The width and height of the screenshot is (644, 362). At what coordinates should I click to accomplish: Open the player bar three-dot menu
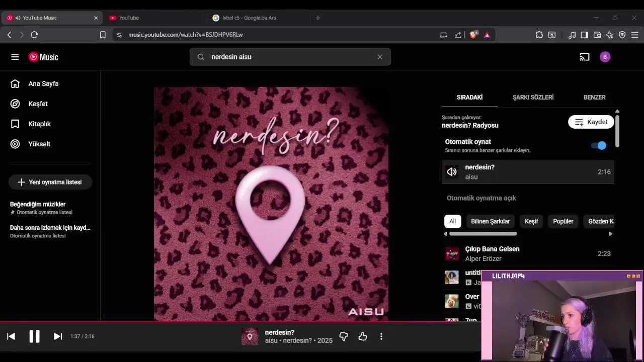pos(381,336)
